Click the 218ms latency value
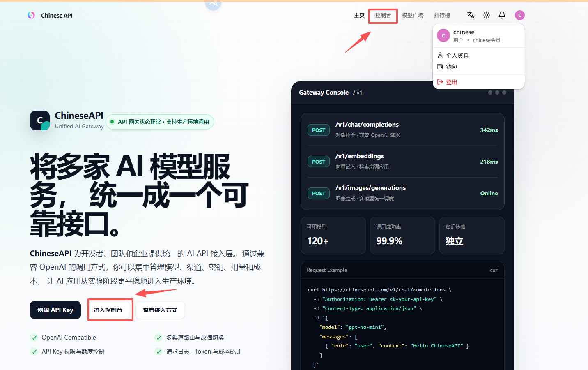The height and width of the screenshot is (370, 588). pos(489,162)
